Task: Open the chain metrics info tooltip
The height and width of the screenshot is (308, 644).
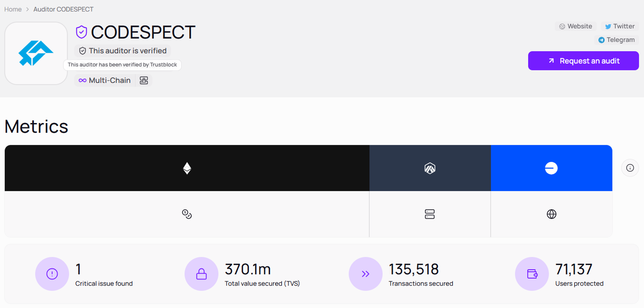Action: (630, 168)
